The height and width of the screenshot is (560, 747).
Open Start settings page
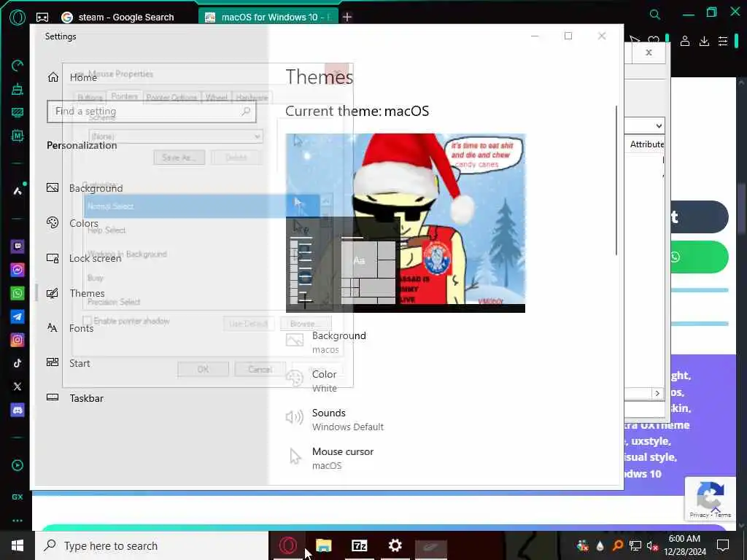point(68,363)
